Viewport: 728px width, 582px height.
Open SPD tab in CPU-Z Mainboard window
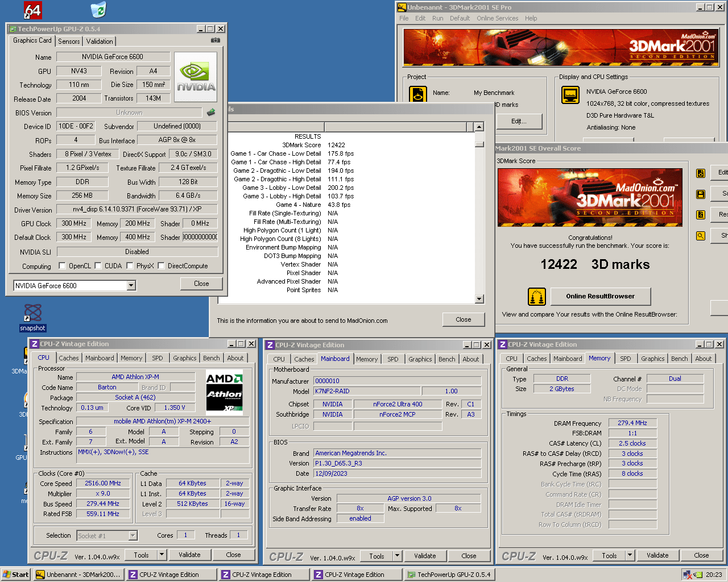(392, 359)
